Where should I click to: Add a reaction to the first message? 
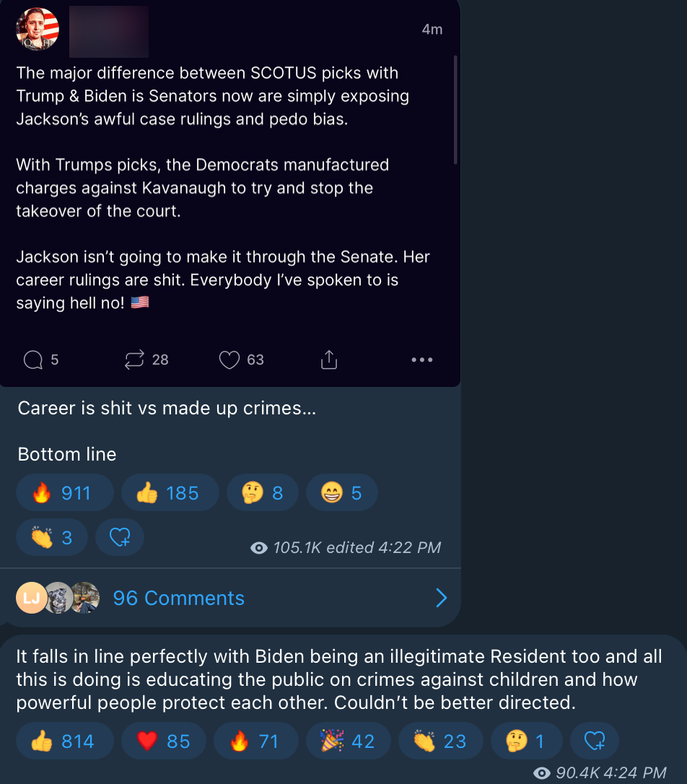(120, 537)
